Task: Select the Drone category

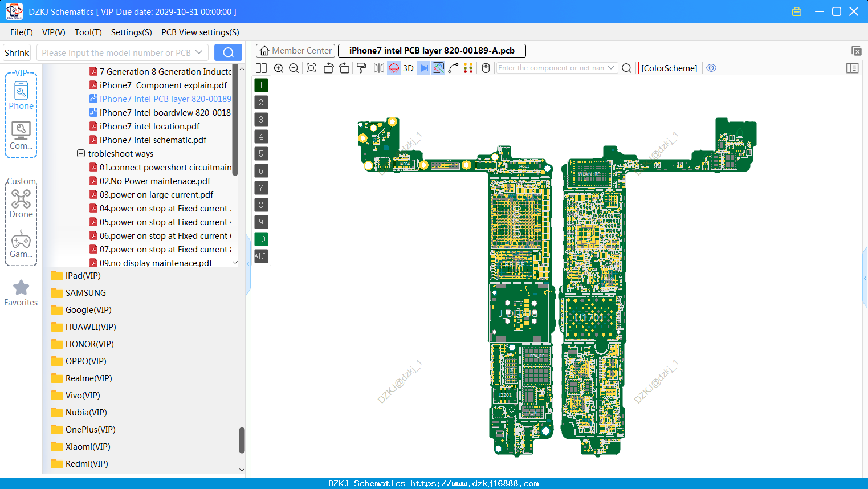Action: pyautogui.click(x=21, y=203)
